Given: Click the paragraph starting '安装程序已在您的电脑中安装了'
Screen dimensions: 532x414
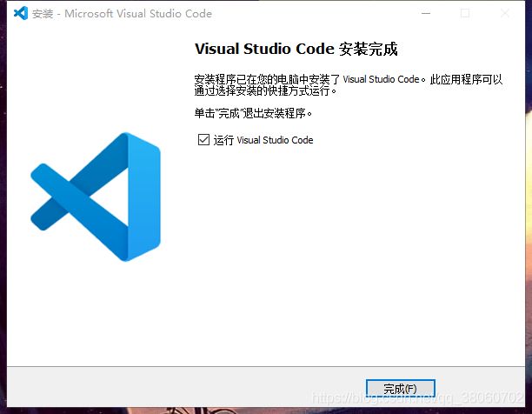Looking at the screenshot, I should point(348,85).
